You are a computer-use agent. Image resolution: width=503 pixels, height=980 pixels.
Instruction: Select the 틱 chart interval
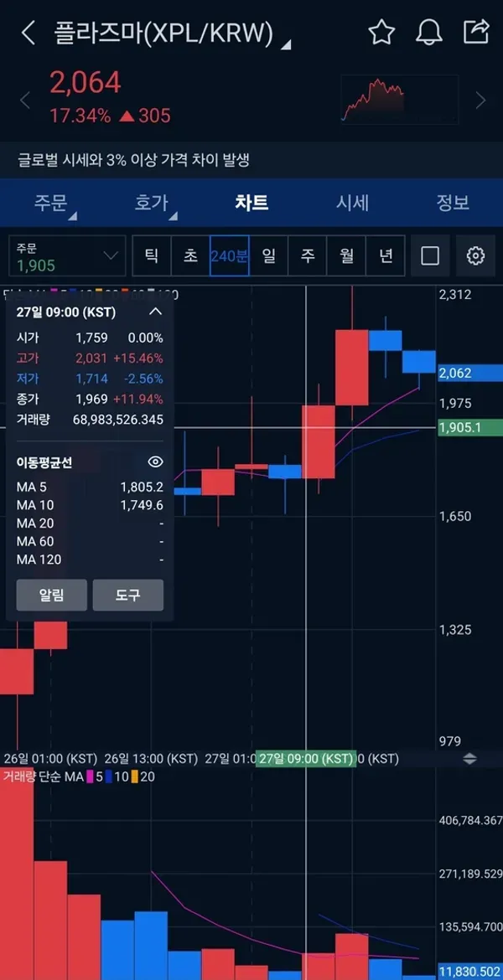pos(152,255)
